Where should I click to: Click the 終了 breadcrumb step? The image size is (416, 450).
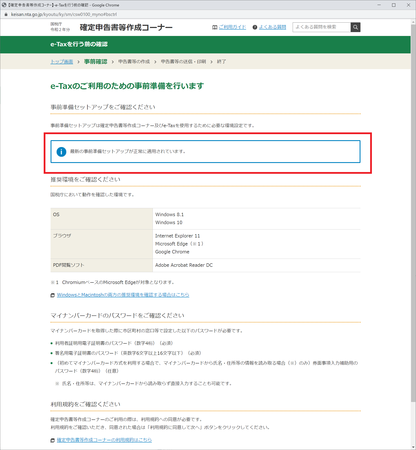221,62
